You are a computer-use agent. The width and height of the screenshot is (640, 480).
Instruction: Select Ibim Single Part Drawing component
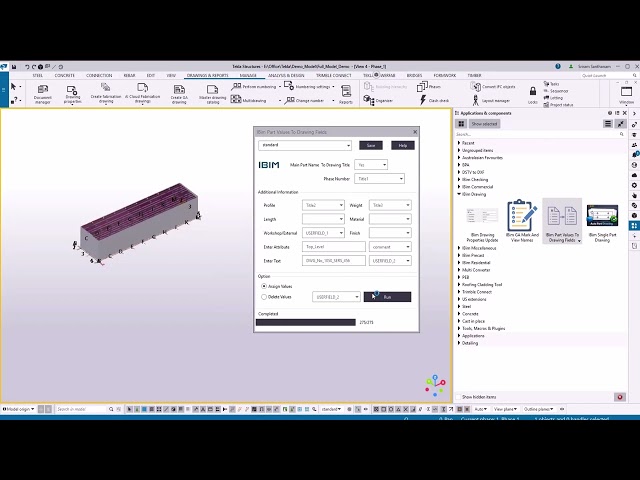(602, 222)
